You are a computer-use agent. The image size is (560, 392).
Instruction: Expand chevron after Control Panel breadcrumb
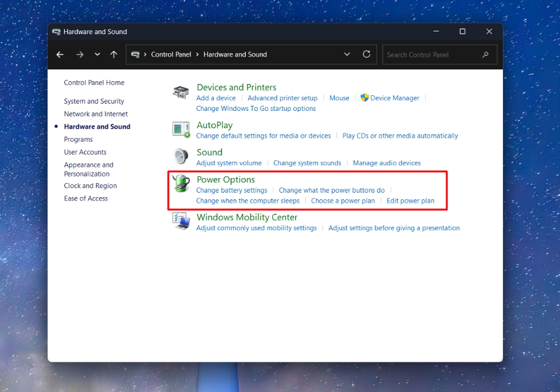click(x=197, y=55)
